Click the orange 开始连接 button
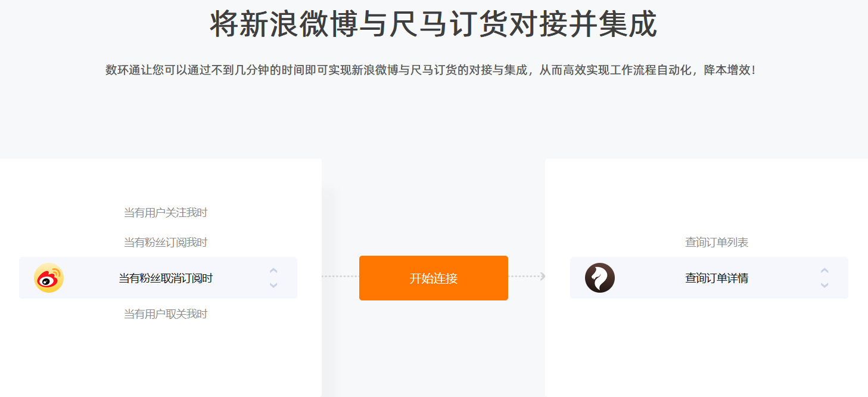 tap(434, 278)
